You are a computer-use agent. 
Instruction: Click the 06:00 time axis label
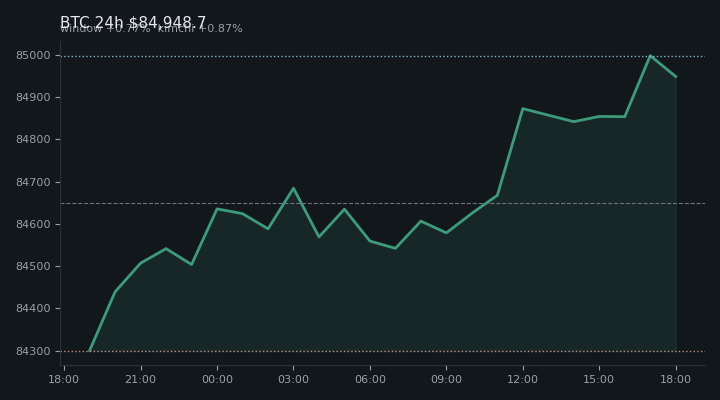point(370,379)
